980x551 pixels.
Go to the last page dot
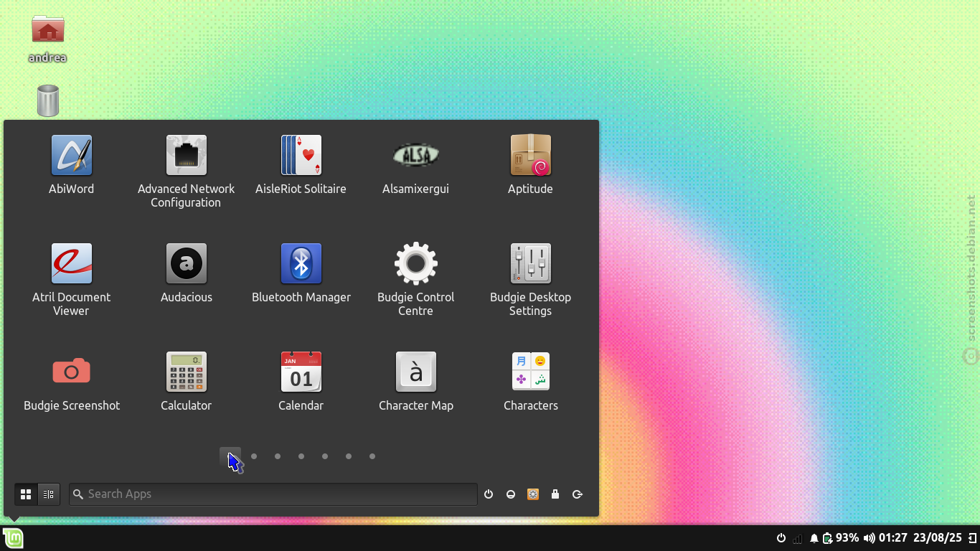(372, 456)
